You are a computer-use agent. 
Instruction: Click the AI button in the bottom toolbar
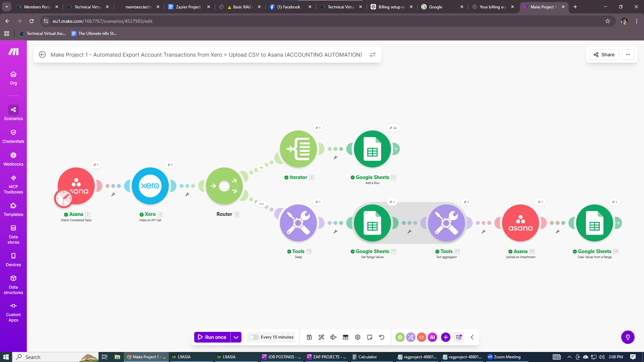432,337
